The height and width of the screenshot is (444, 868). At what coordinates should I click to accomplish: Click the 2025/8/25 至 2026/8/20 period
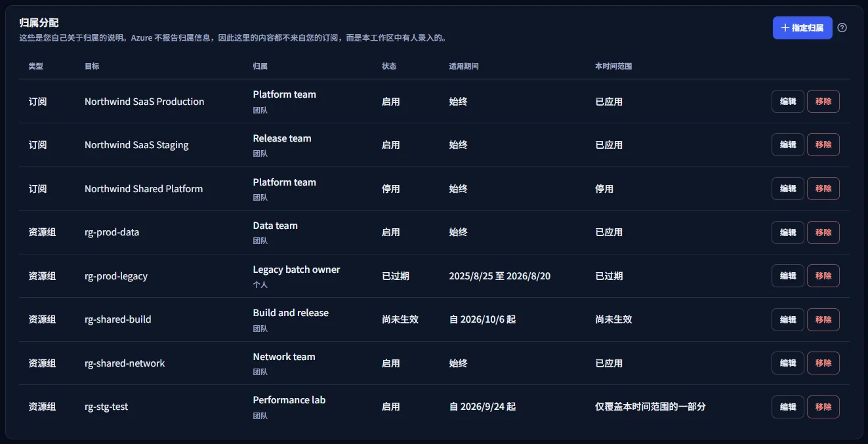pyautogui.click(x=500, y=276)
